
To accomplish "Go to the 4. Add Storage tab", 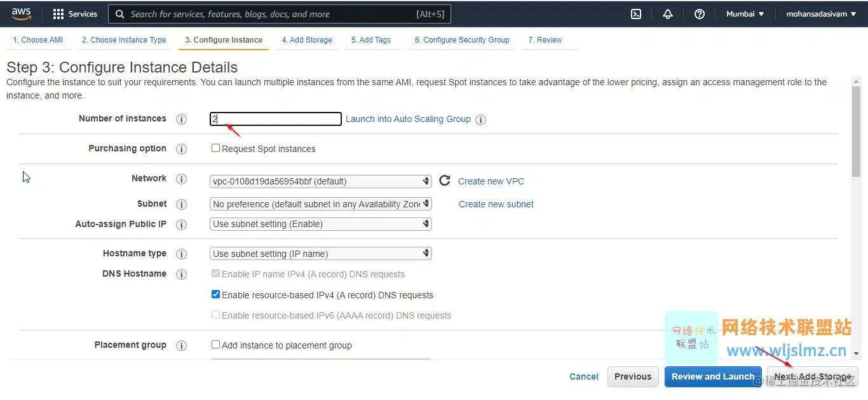I will pos(307,40).
